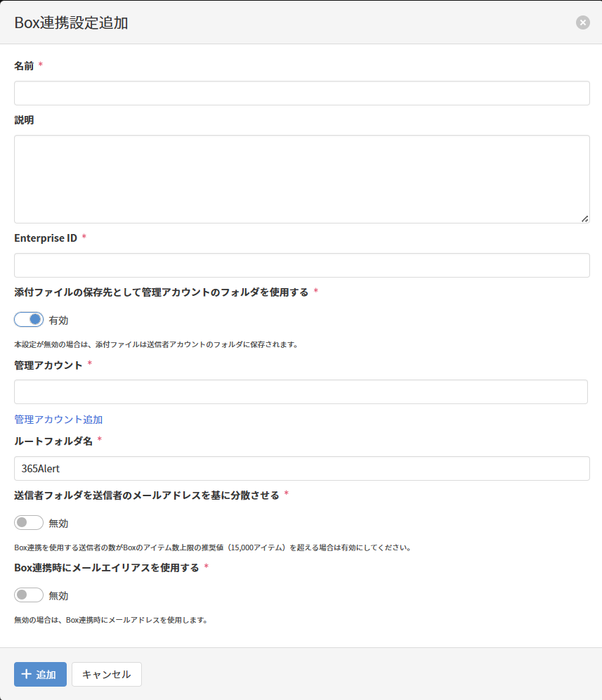The width and height of the screenshot is (602, 700).
Task: Click the plus icon on the 追加 button
Action: click(x=27, y=674)
